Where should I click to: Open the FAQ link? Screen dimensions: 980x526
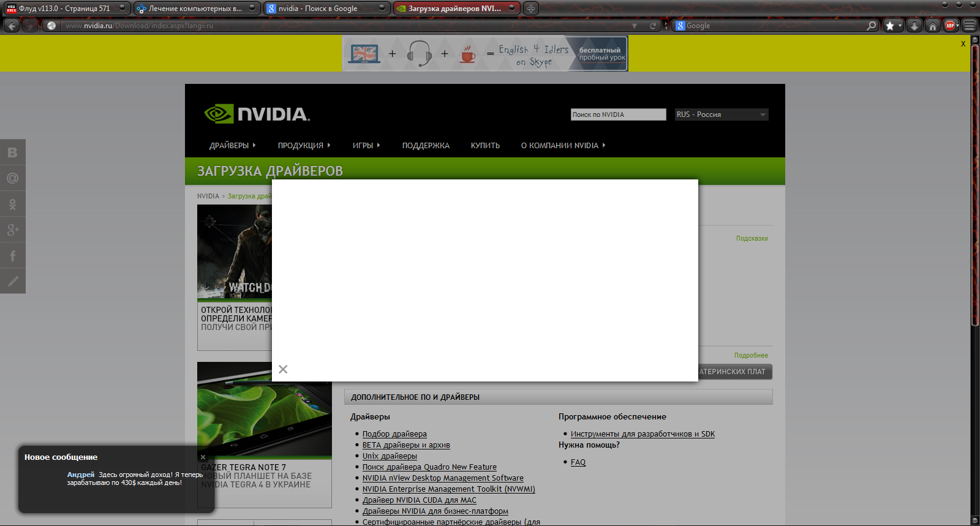(x=578, y=462)
